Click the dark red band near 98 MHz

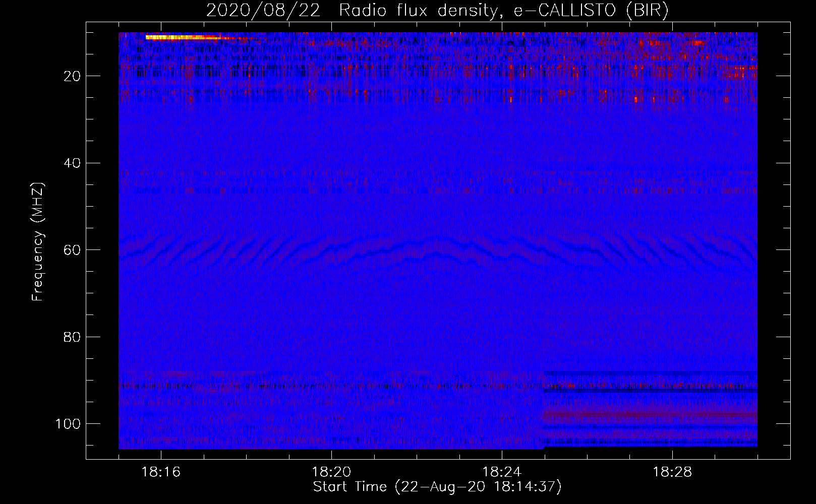[650, 415]
